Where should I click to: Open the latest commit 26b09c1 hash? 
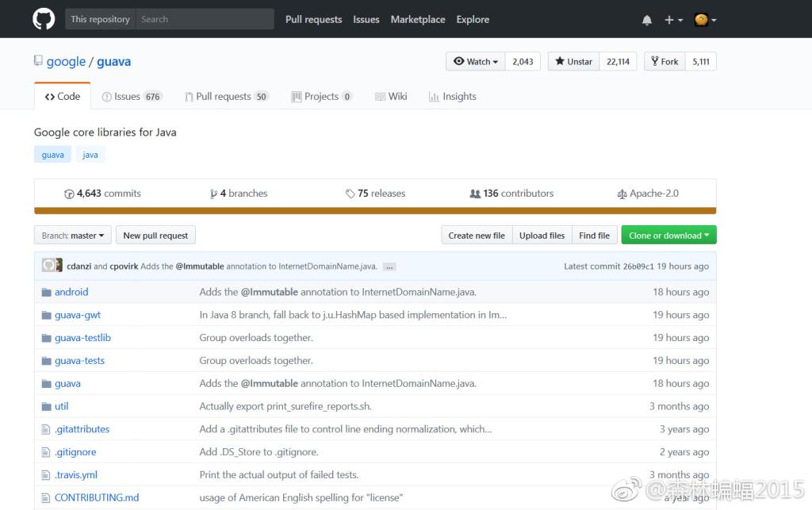[638, 267]
